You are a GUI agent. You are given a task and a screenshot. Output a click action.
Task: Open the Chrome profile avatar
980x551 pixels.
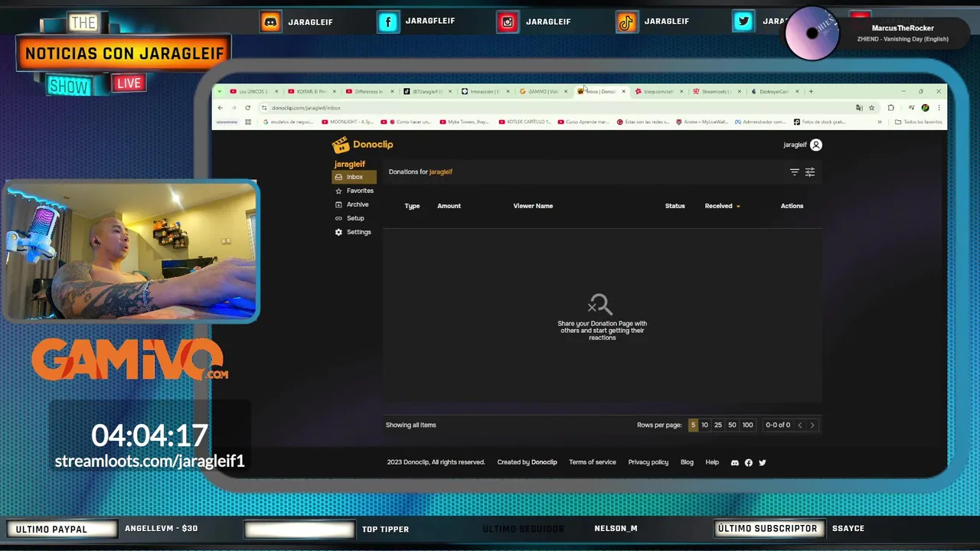925,108
